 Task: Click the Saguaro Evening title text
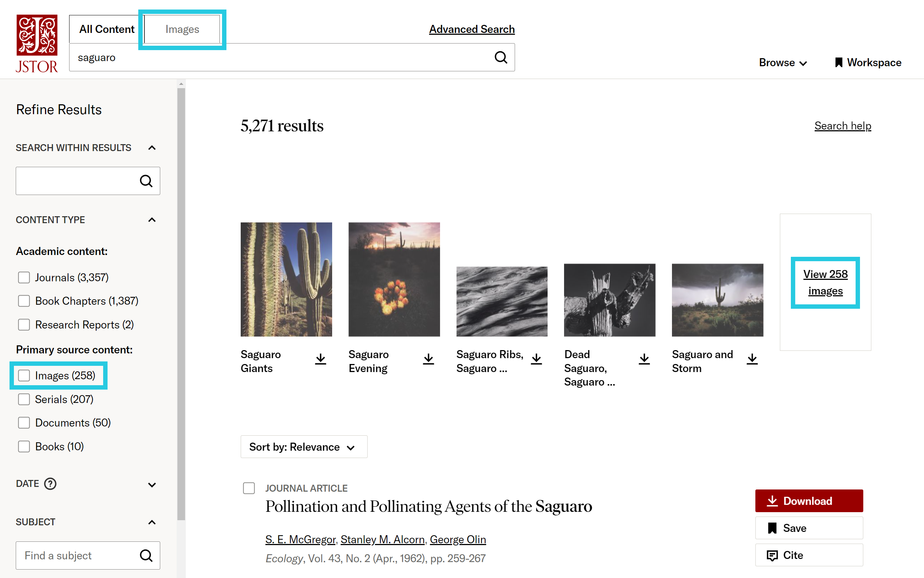(x=368, y=361)
